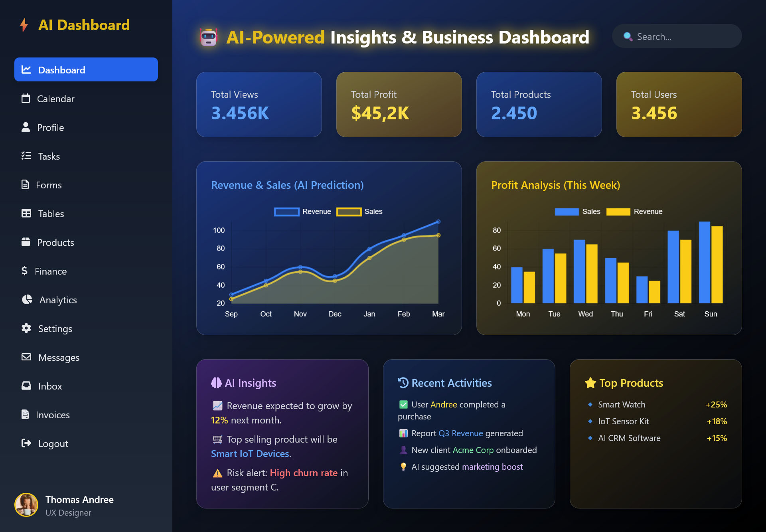Click the Messages envelope icon
Image resolution: width=766 pixels, height=532 pixels.
[26, 357]
